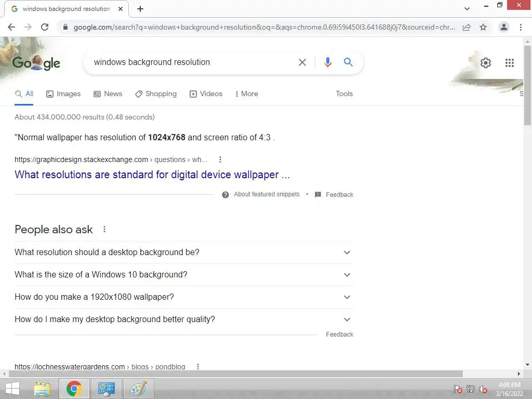Select the All results tab
This screenshot has height=399, width=532.
(x=24, y=94)
